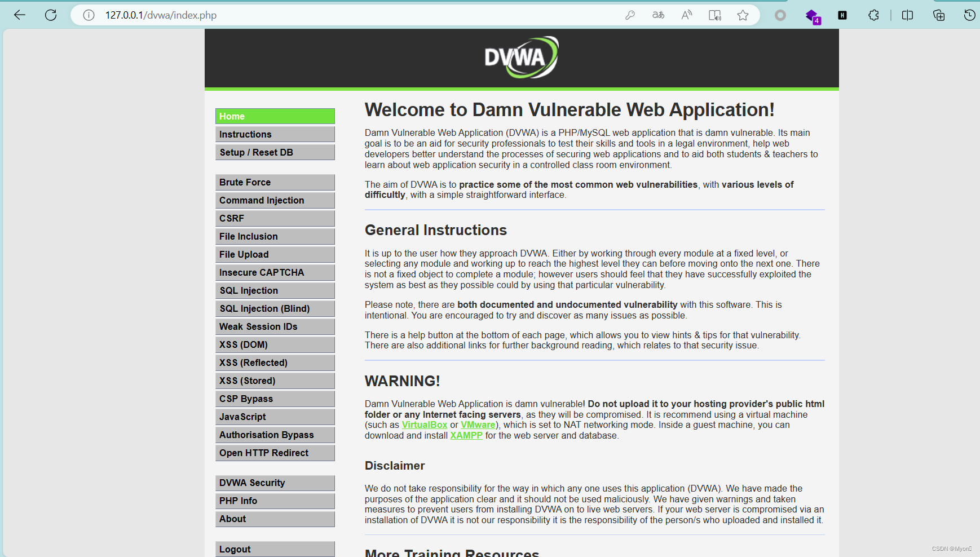Open the translate page tool
The image size is (980, 557).
click(x=657, y=15)
